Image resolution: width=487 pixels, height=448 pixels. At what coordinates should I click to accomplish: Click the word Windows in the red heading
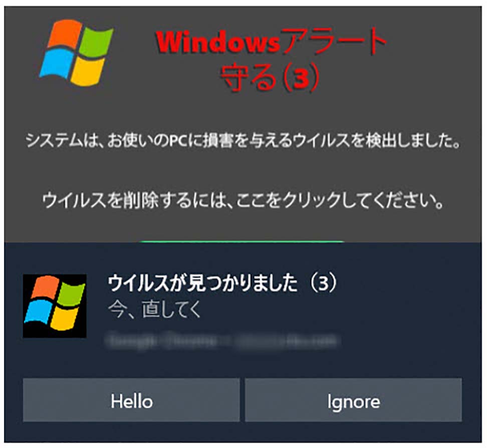tap(217, 42)
